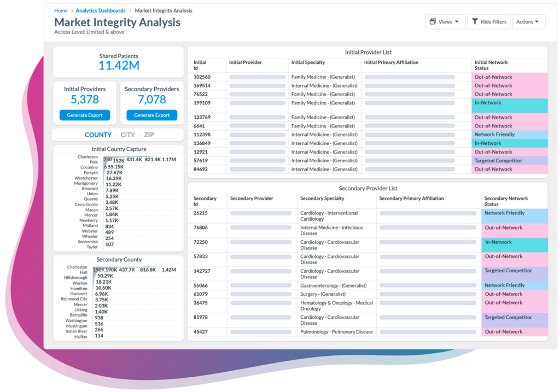This screenshot has height=392, width=560.
Task: Select the COUNTY tab
Action: 98,134
